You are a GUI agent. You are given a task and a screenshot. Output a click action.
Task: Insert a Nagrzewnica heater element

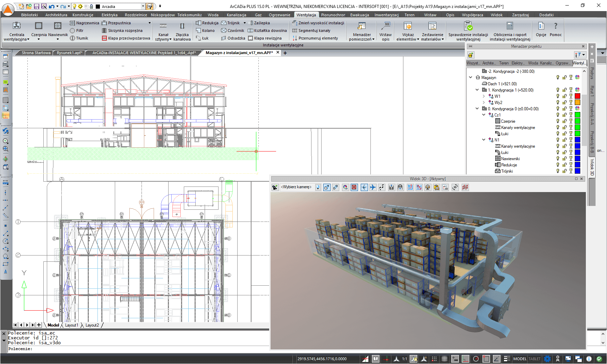point(84,23)
